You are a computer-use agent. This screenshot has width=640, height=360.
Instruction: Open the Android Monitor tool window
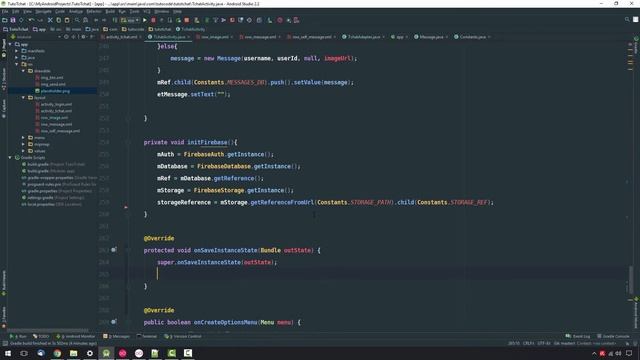tap(76, 336)
